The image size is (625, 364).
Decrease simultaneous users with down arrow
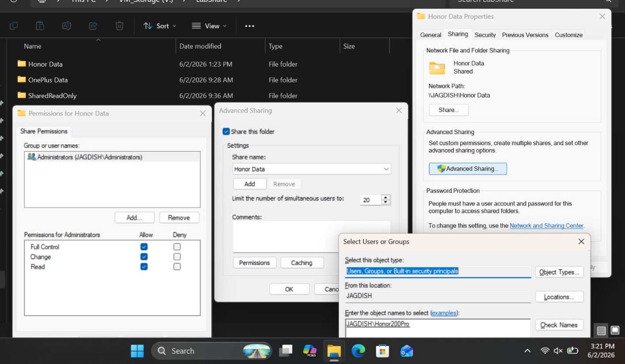coord(386,203)
